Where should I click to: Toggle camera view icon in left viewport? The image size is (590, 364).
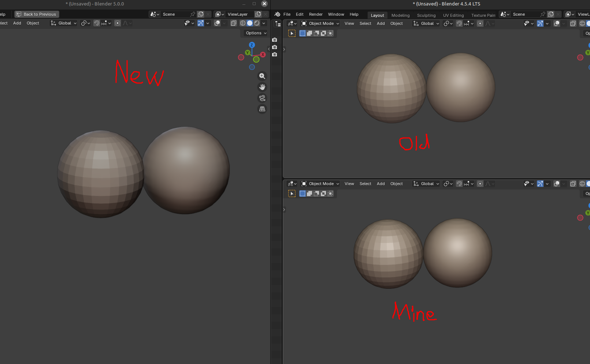pyautogui.click(x=262, y=98)
